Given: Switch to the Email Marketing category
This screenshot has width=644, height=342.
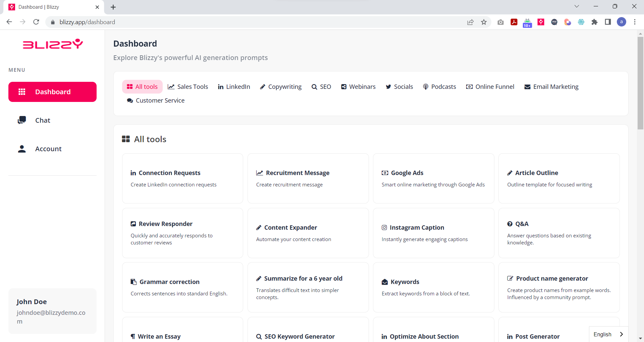Looking at the screenshot, I should point(551,87).
